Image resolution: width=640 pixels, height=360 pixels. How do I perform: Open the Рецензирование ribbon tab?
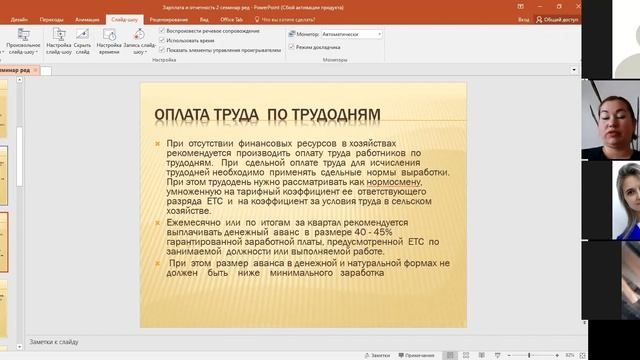(169, 19)
